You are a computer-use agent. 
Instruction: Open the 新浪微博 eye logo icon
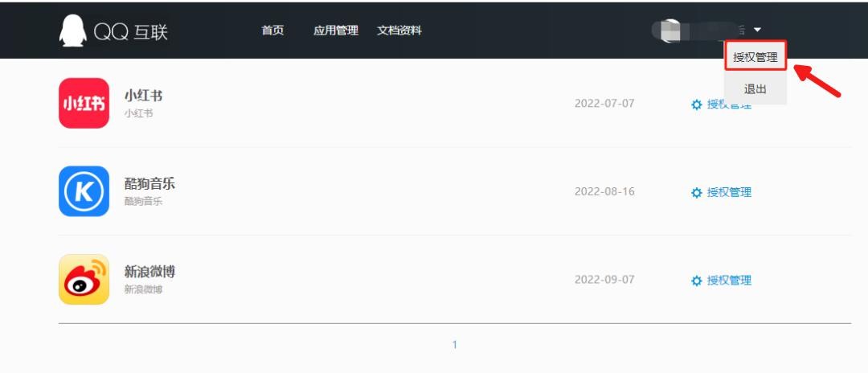point(84,280)
